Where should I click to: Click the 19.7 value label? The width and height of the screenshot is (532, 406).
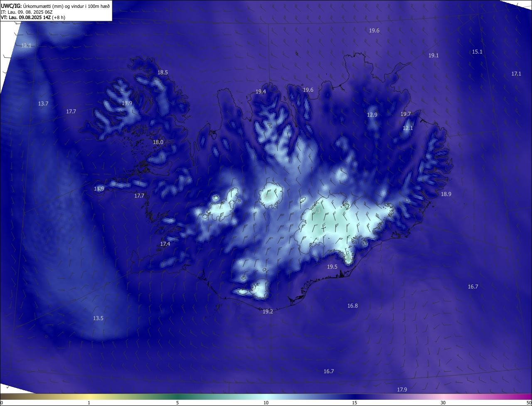tap(406, 114)
